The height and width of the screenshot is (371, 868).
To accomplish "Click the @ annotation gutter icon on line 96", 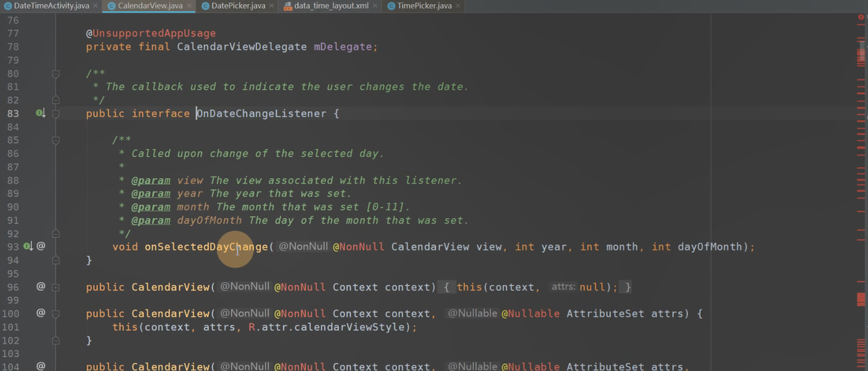I will click(41, 286).
